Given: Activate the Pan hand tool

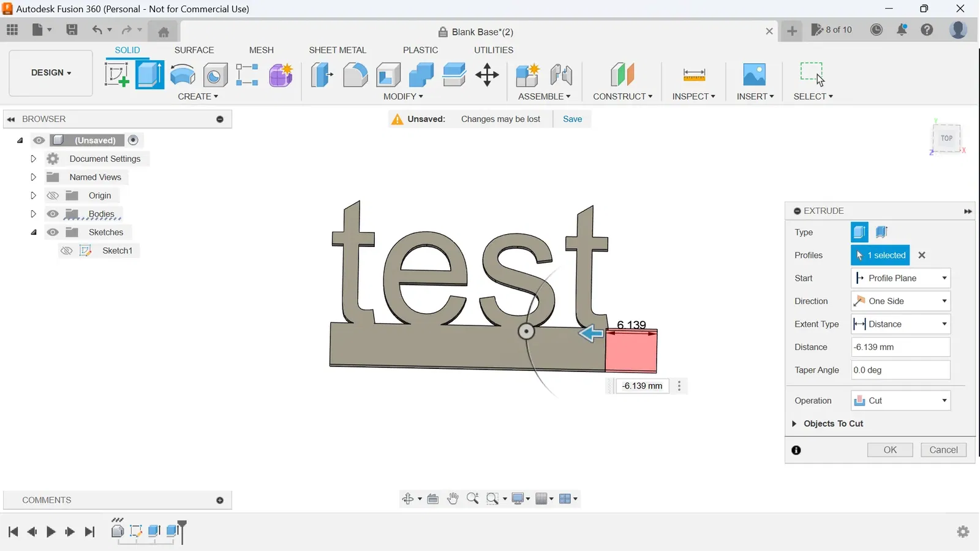Looking at the screenshot, I should pos(453,498).
